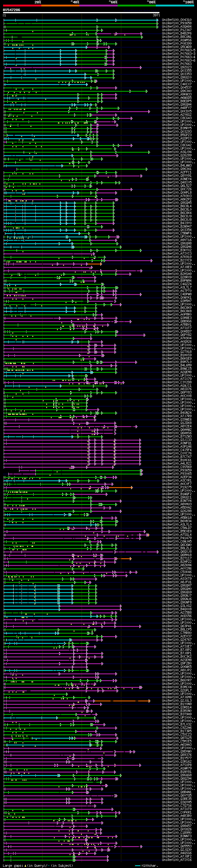
Task: Open hit UniRef100_P93658
Action: pos(177,23)
